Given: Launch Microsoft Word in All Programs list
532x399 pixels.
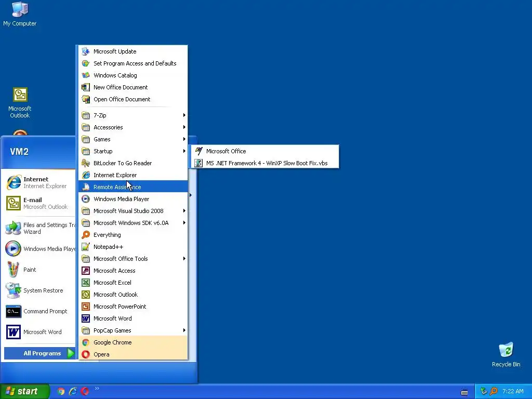Looking at the screenshot, I should click(x=133, y=318).
